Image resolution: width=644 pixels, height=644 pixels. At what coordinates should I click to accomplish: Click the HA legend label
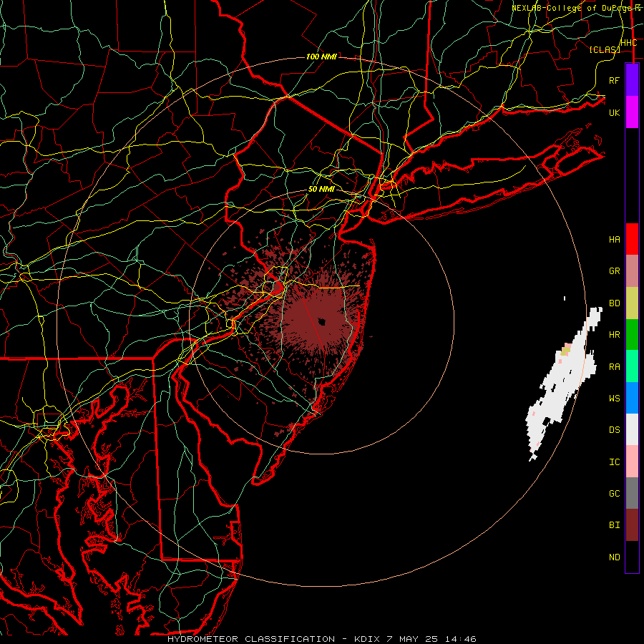[x=614, y=240]
